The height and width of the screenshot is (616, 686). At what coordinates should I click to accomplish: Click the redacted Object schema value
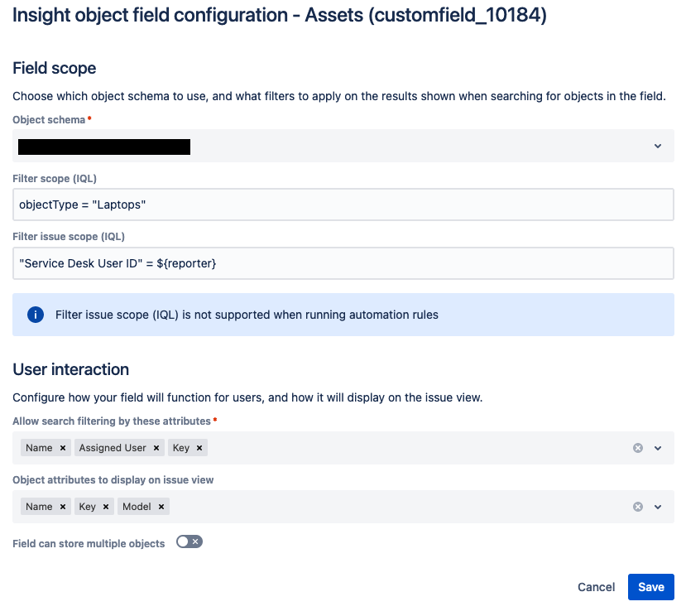(x=104, y=147)
